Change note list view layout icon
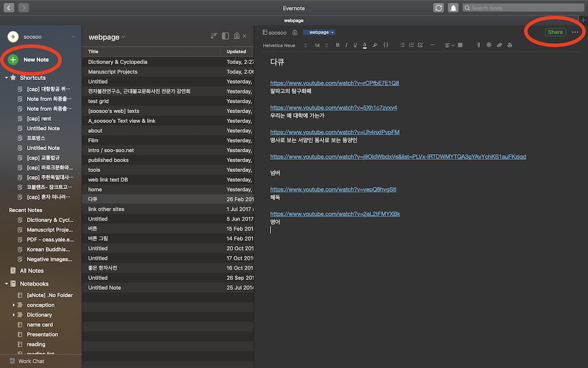 [x=225, y=36]
